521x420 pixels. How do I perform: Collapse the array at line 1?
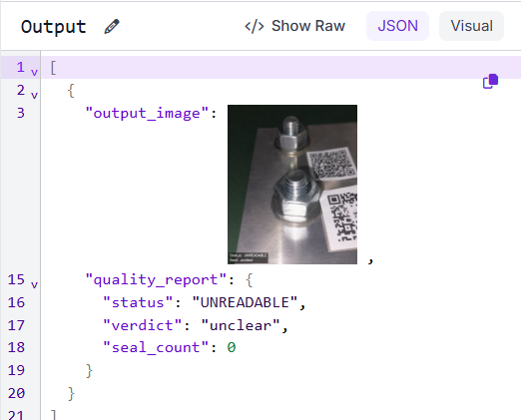click(x=34, y=72)
